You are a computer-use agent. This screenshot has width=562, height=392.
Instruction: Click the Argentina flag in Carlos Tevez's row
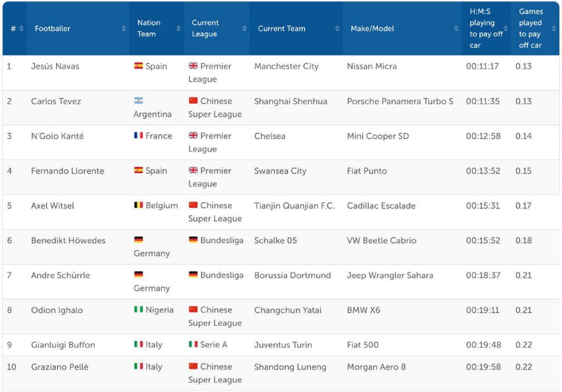click(140, 101)
